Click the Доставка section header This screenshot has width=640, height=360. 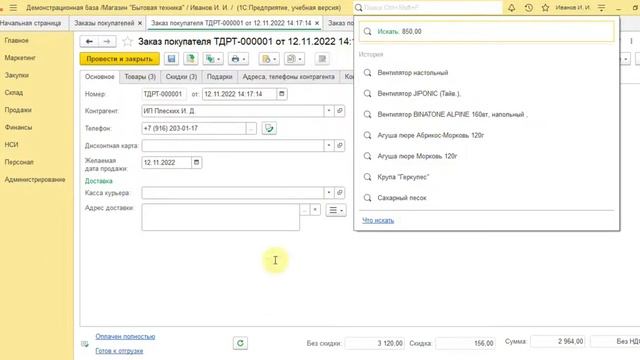(98, 181)
